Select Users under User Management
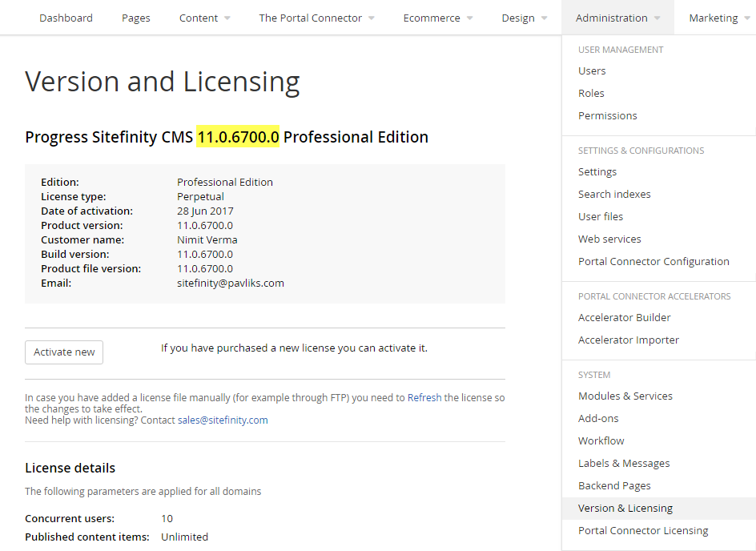Screen dimensions: 756x551 [x=592, y=70]
